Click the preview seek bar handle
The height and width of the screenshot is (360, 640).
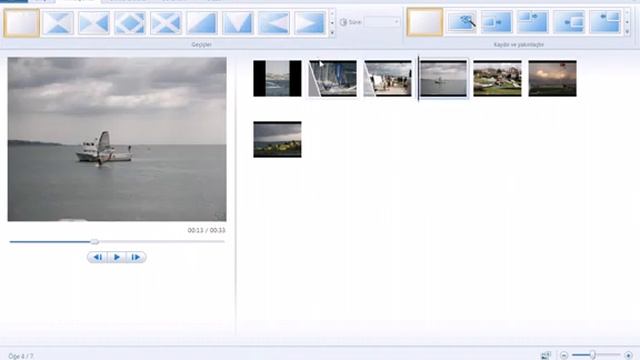click(95, 242)
